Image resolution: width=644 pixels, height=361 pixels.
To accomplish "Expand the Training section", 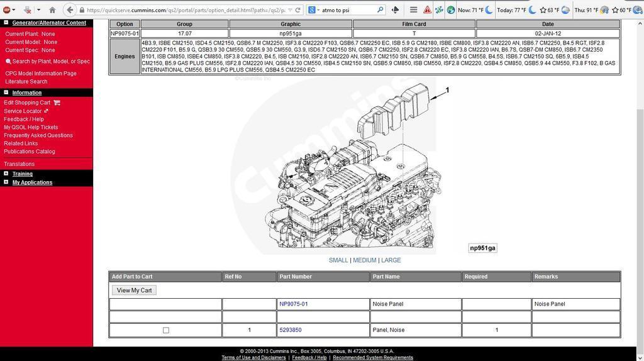I will [6, 174].
